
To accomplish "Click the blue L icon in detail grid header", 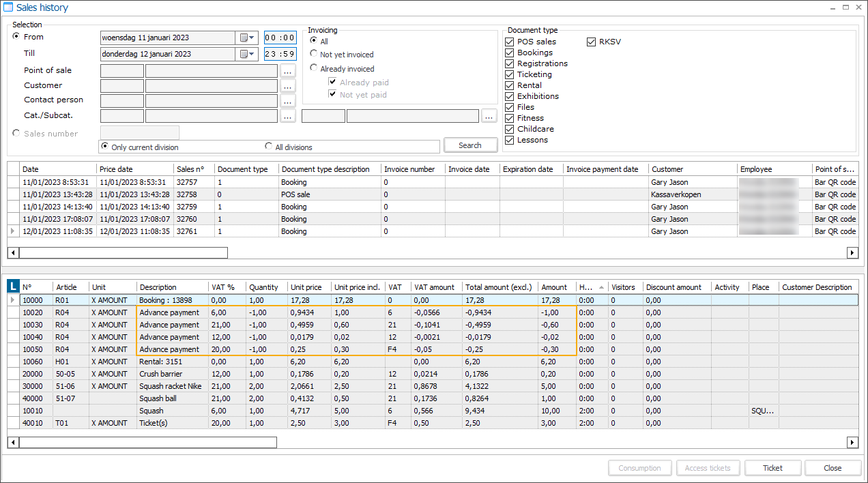I will [x=12, y=287].
